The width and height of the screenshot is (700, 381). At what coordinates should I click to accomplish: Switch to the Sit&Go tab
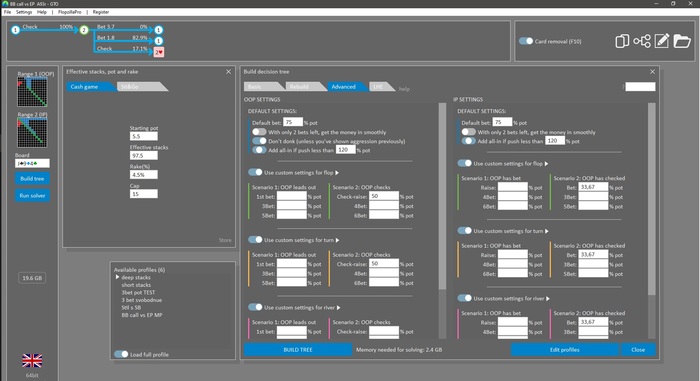(x=141, y=87)
